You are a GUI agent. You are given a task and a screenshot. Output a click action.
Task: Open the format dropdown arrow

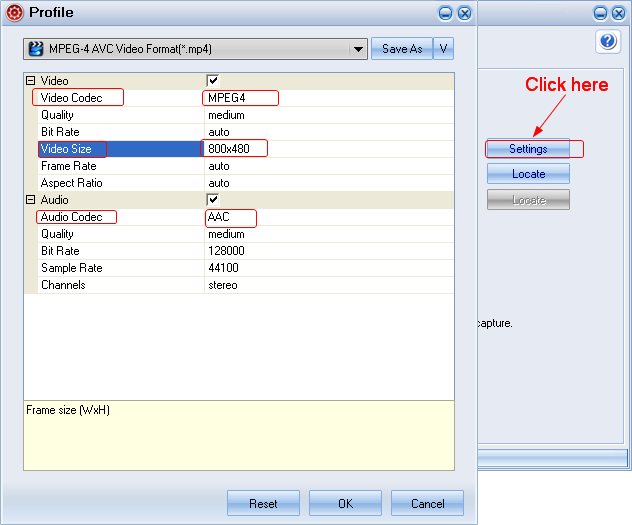click(358, 49)
